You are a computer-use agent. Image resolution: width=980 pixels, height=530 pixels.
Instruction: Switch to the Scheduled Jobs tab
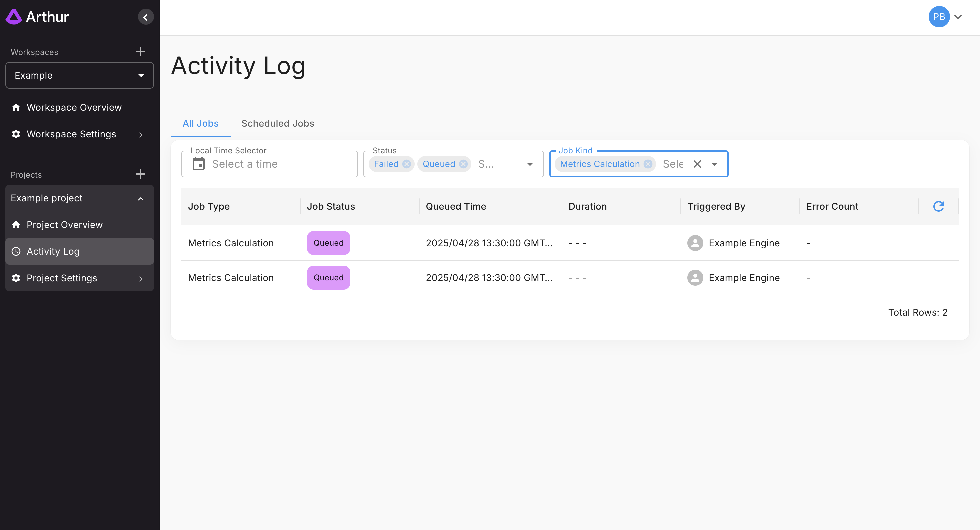277,123
